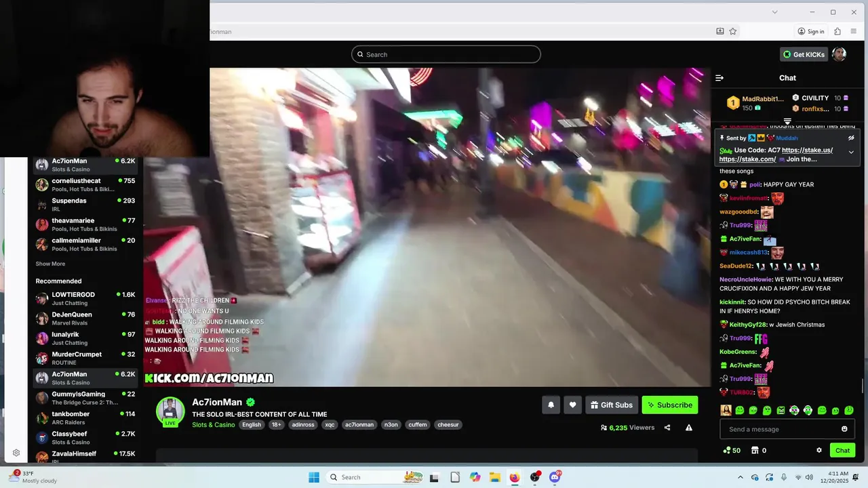Open ZavalaHimself recommended channel

(x=85, y=456)
